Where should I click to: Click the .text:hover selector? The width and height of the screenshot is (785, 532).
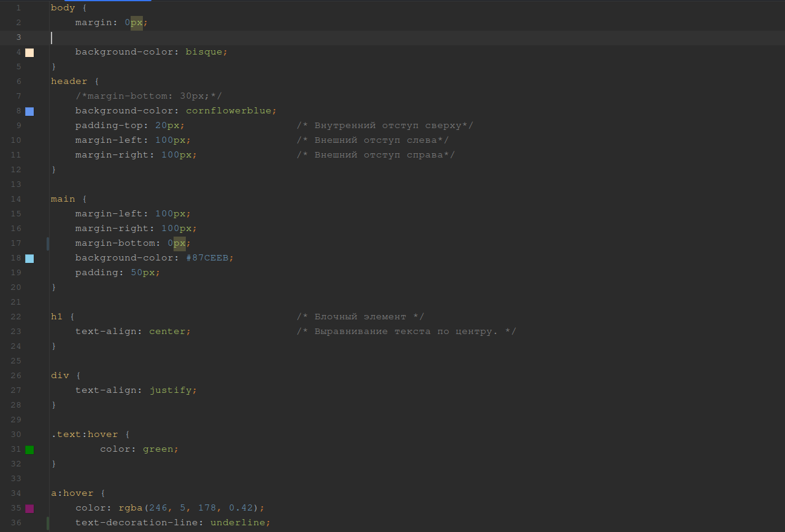coord(84,435)
